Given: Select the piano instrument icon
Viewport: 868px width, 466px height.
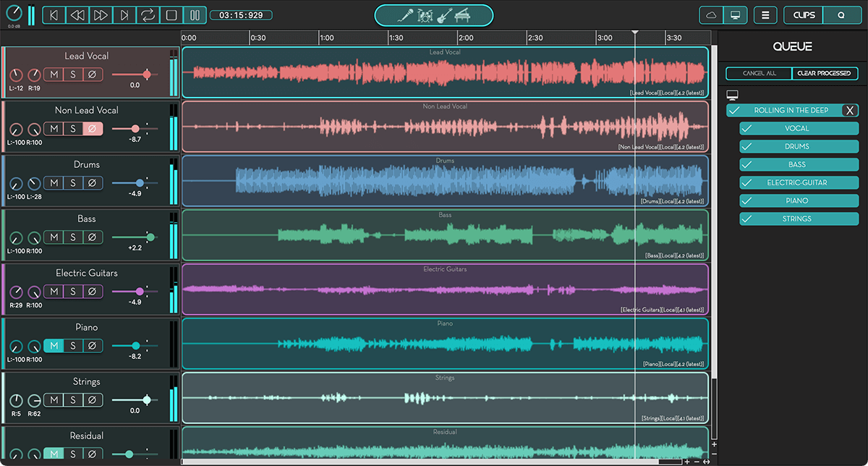Looking at the screenshot, I should point(463,14).
